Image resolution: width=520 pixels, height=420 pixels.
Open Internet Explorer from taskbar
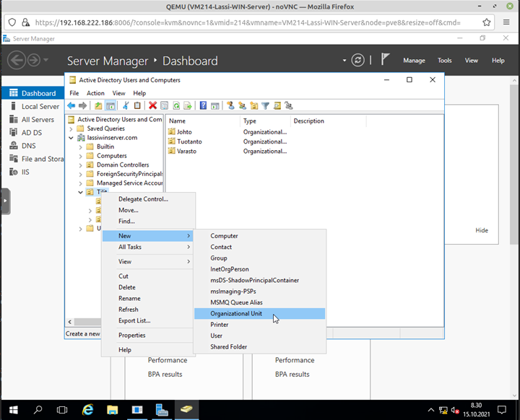coord(87,410)
